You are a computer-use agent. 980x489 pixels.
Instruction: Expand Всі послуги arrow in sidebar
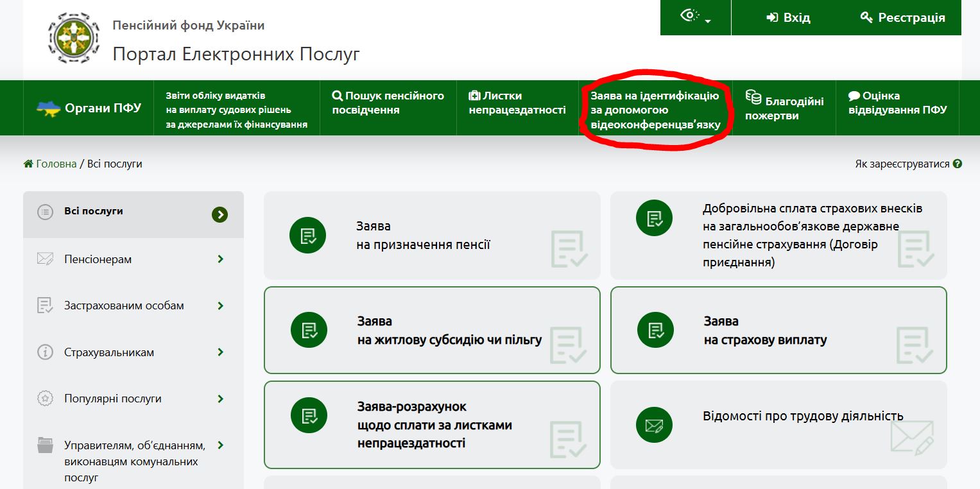(x=220, y=215)
